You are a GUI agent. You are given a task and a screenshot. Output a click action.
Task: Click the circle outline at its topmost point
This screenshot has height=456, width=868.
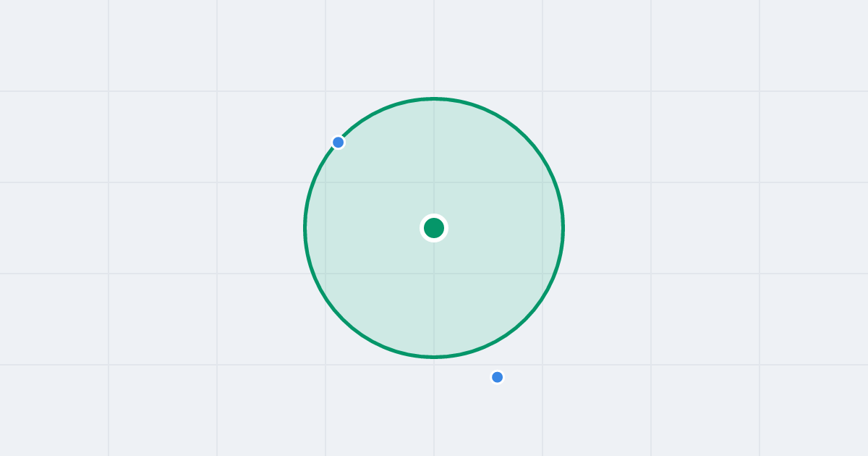(434, 98)
